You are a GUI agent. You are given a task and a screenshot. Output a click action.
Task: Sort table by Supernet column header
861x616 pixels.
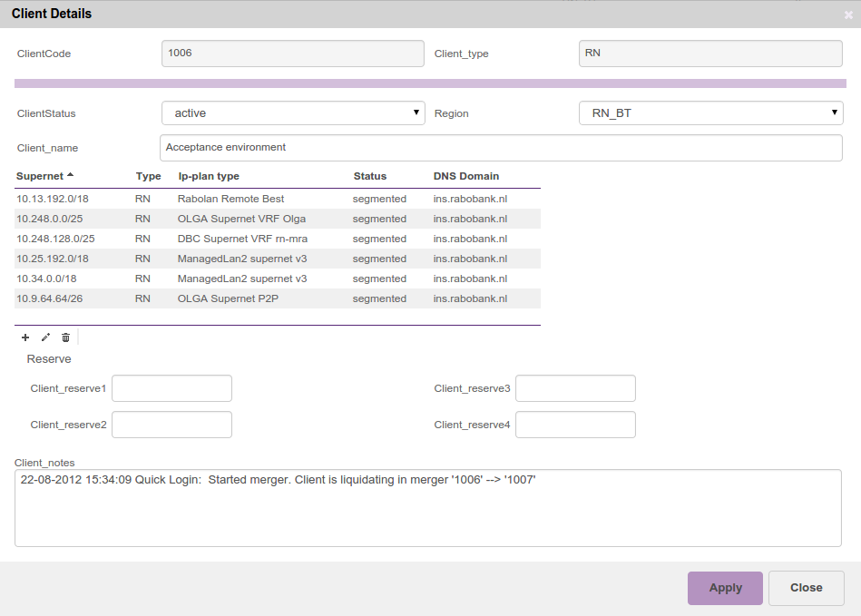(x=40, y=176)
